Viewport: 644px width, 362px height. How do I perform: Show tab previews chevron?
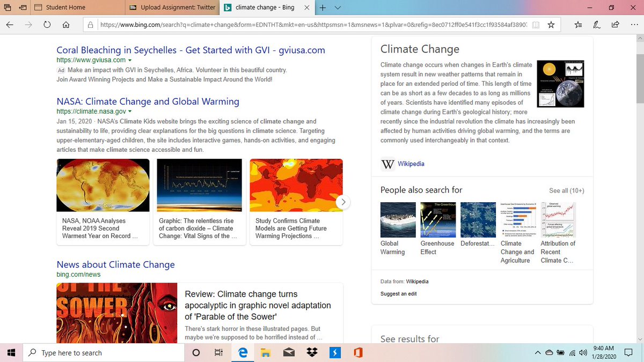coord(338,8)
